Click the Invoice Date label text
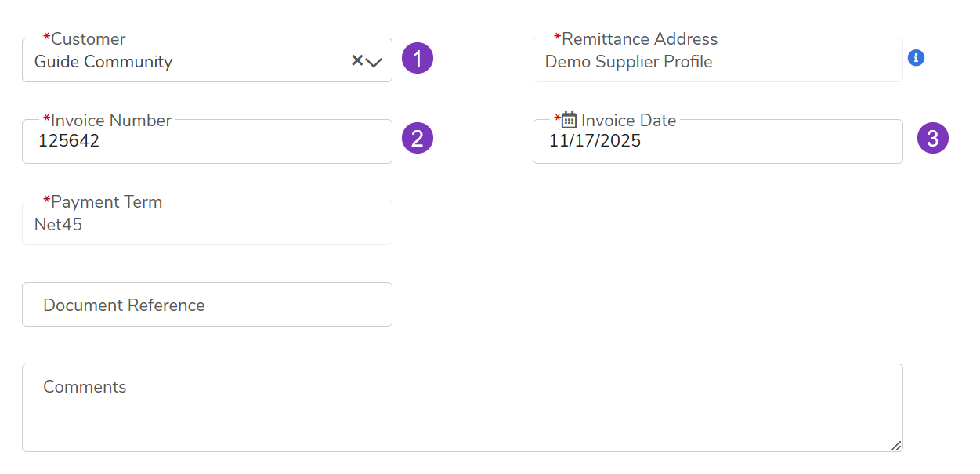The width and height of the screenshot is (980, 474). point(628,121)
